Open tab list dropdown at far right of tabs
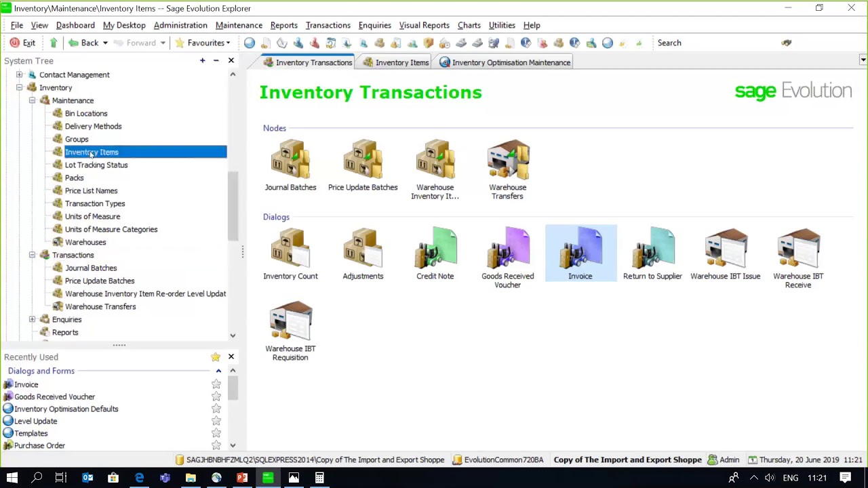The image size is (868, 488). coord(863,61)
